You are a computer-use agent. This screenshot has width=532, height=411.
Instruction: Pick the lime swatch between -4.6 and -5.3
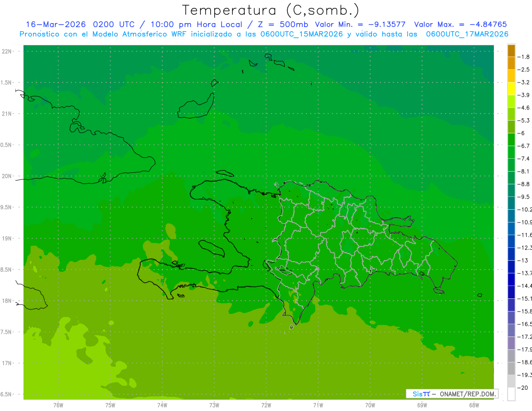coord(511,114)
